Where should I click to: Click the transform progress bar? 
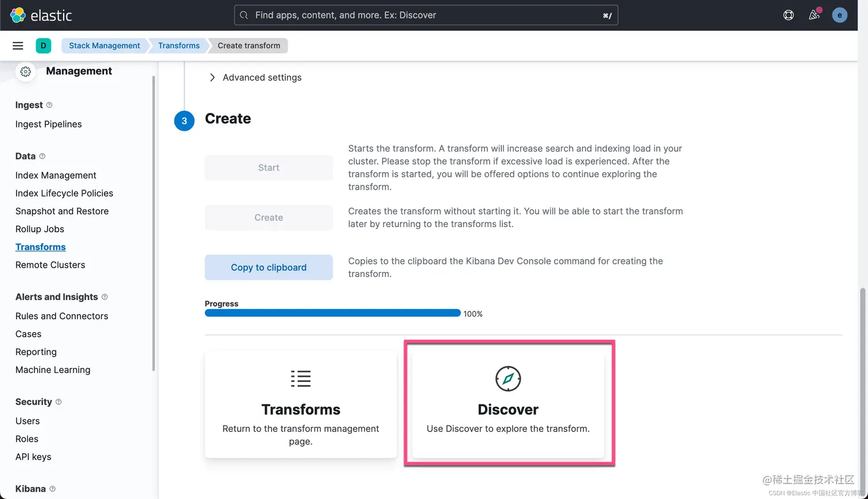[333, 313]
